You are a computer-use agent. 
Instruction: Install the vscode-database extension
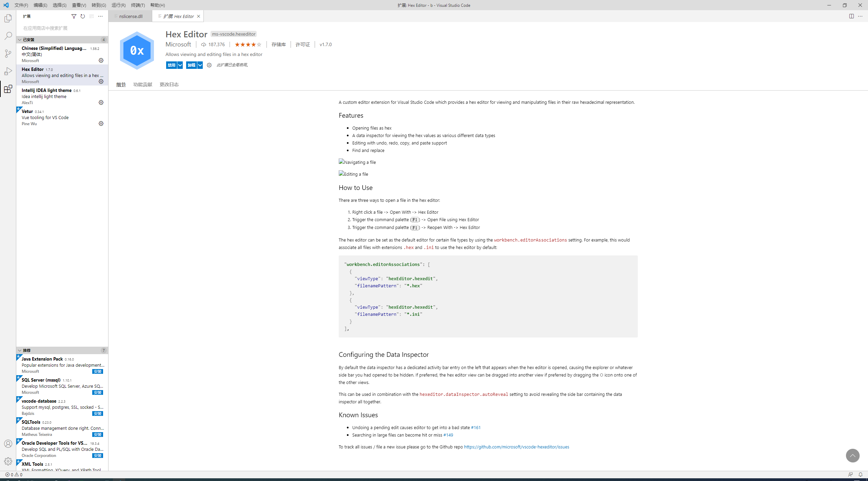(98, 413)
